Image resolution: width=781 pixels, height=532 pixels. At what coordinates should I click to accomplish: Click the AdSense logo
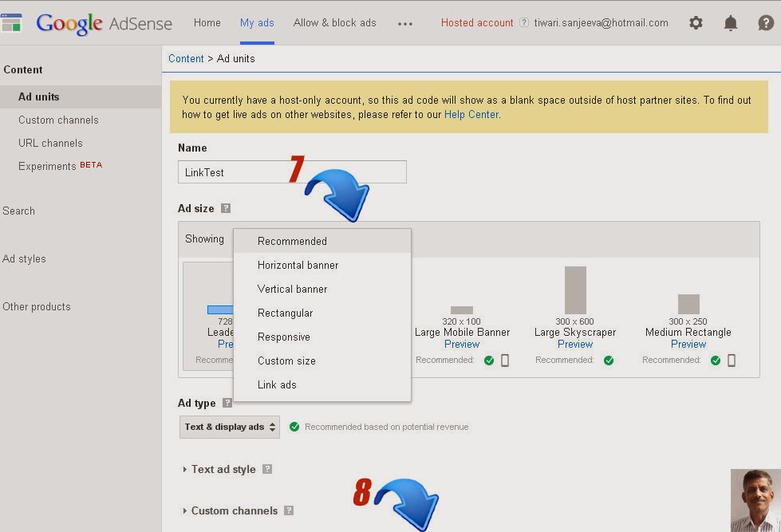[104, 23]
